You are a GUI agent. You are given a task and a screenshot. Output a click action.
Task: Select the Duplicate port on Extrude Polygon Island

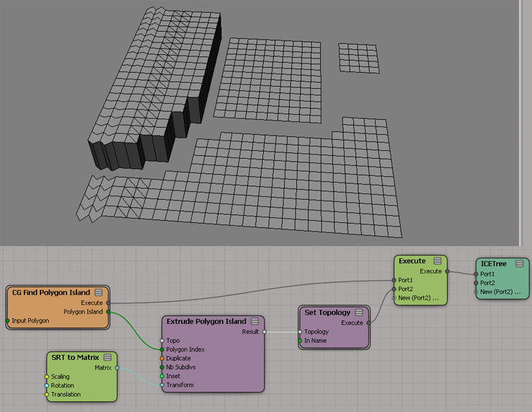tap(162, 358)
